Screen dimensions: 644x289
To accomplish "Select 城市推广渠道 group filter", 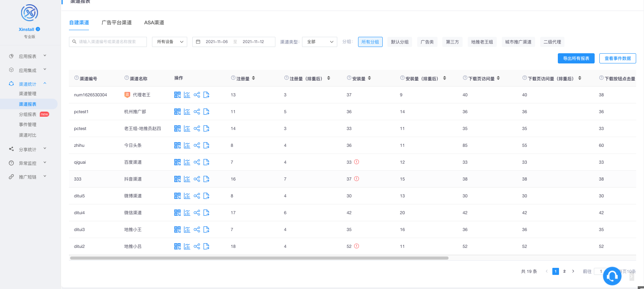I will (x=518, y=42).
